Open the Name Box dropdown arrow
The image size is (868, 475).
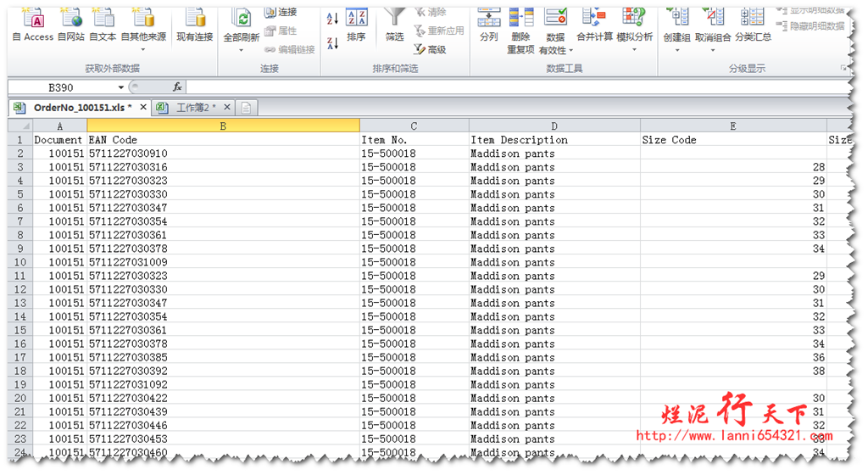pos(121,87)
